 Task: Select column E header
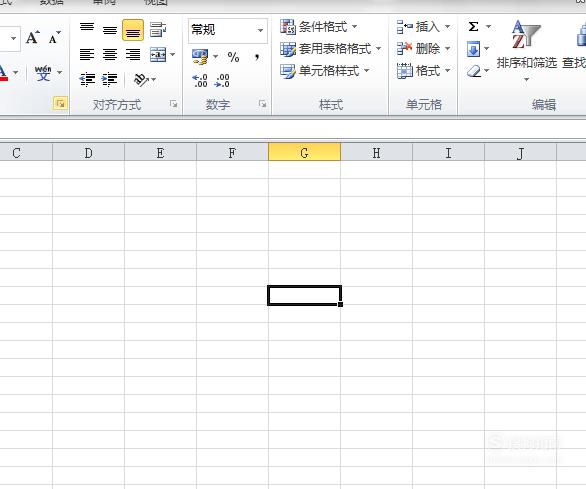click(160, 153)
